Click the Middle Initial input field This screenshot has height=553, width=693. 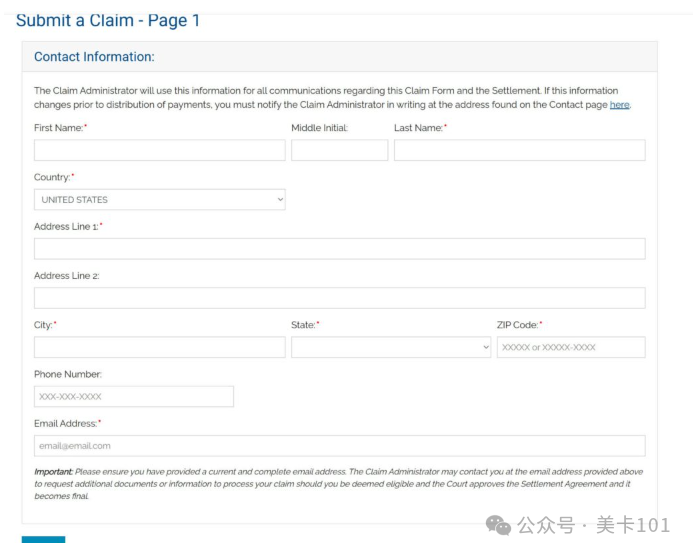coord(339,150)
